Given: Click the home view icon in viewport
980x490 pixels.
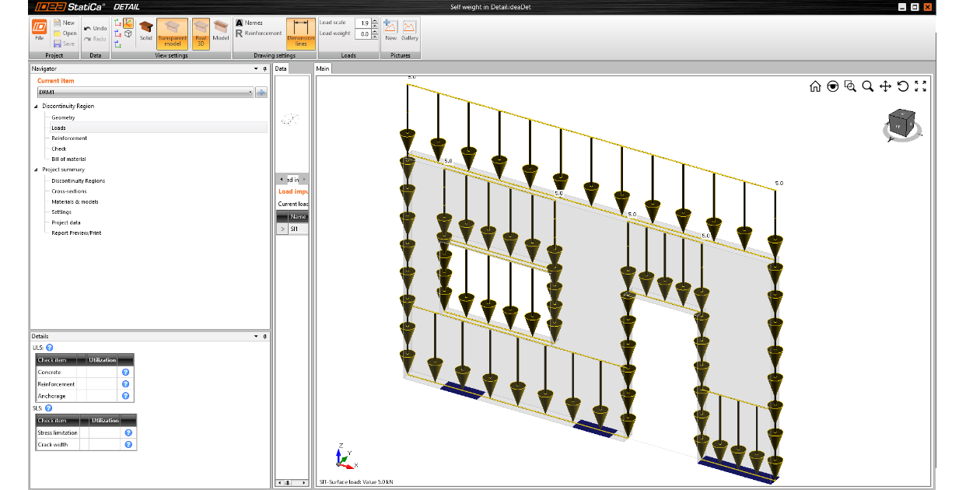Looking at the screenshot, I should coord(815,86).
